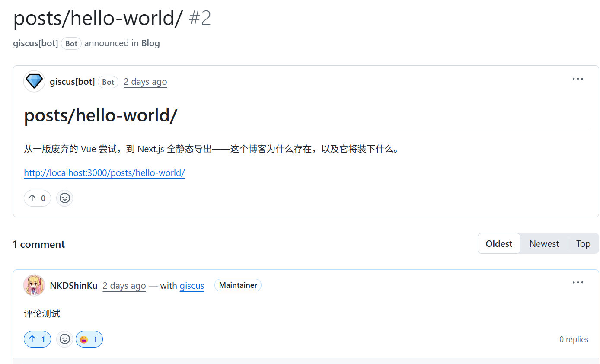Add a reaction to the discussion post

64,198
